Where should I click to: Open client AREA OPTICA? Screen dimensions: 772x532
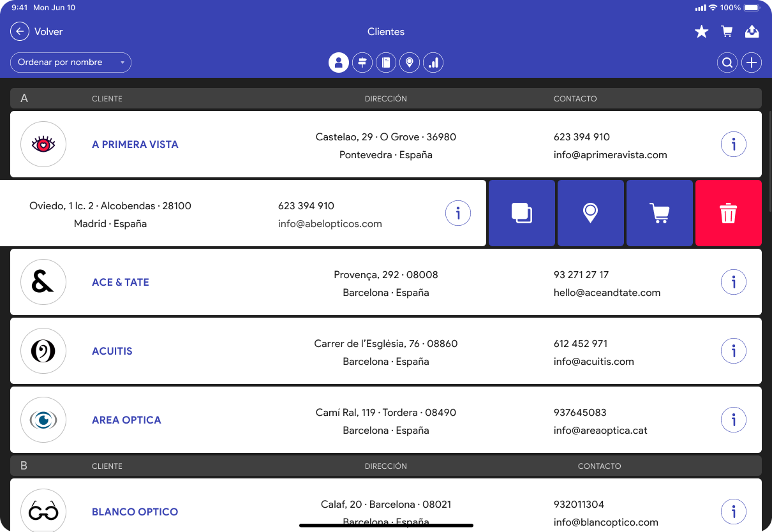[x=126, y=420]
